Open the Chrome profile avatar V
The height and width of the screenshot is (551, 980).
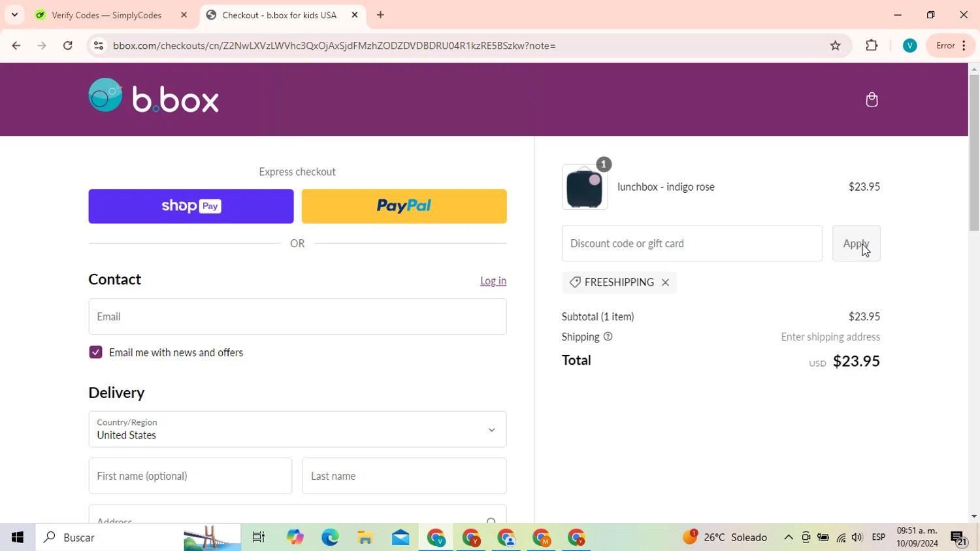coord(909,46)
